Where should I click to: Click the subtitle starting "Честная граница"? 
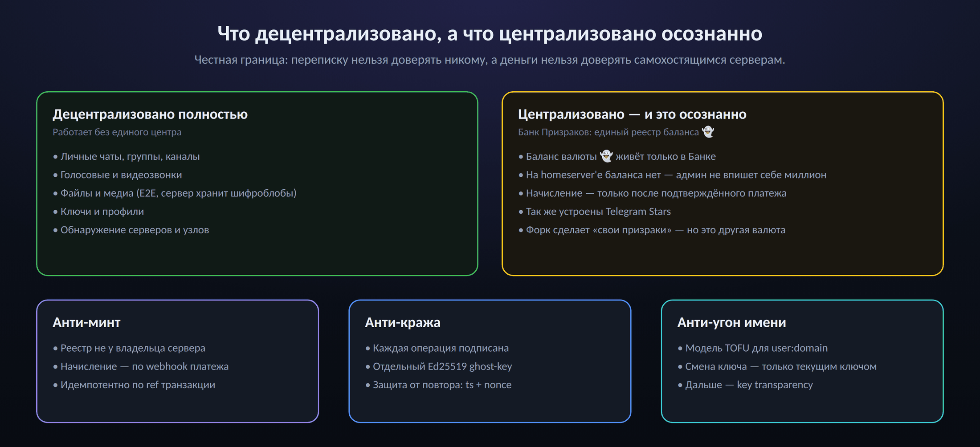[x=490, y=60]
